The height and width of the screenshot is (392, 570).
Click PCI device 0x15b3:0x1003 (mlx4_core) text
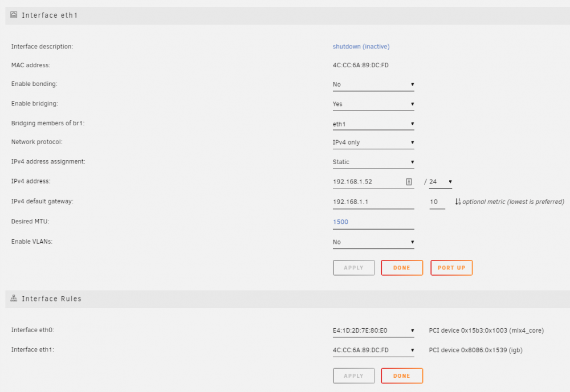coord(486,330)
